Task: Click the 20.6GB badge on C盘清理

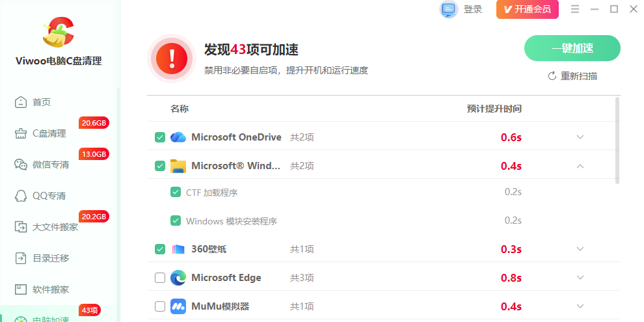Action: (94, 123)
